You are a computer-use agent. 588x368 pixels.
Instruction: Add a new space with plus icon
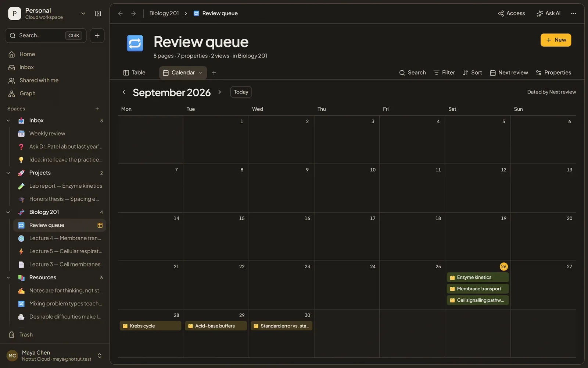coord(97,109)
